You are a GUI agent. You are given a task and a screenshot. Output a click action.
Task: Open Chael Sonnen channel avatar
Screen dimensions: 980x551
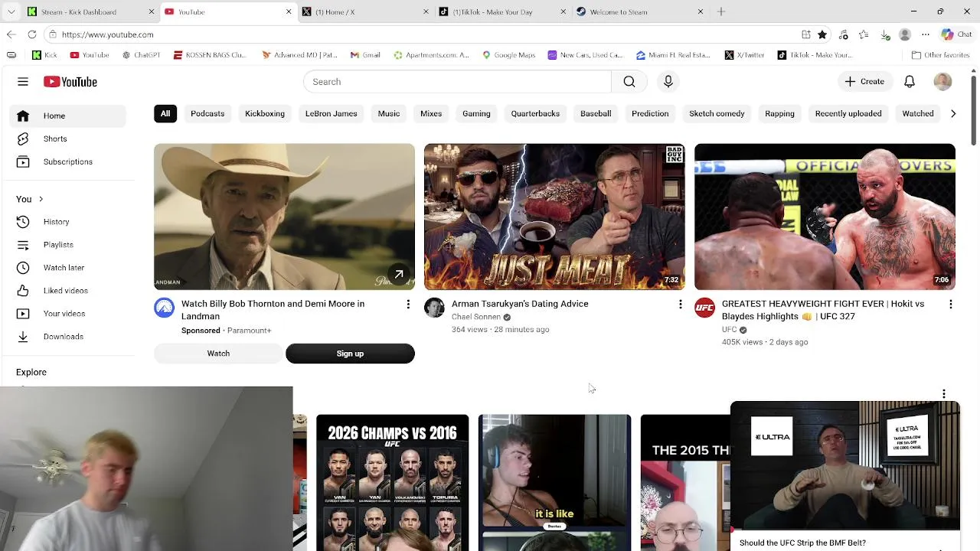[x=434, y=308]
